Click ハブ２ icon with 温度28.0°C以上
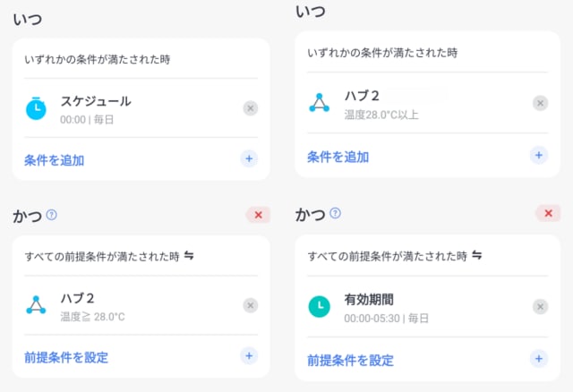This screenshot has width=573, height=392. pos(320,103)
